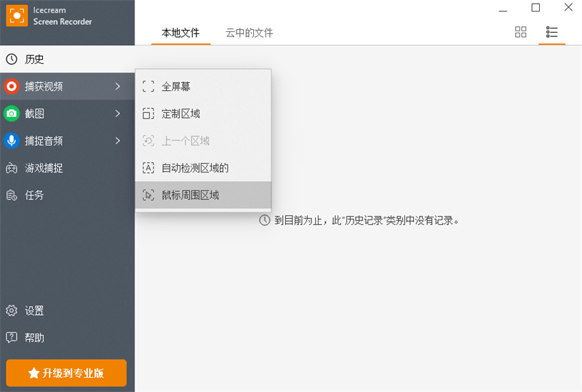The width and height of the screenshot is (582, 392).
Task: Click the 升级到专业版 upgrade button
Action: point(66,373)
